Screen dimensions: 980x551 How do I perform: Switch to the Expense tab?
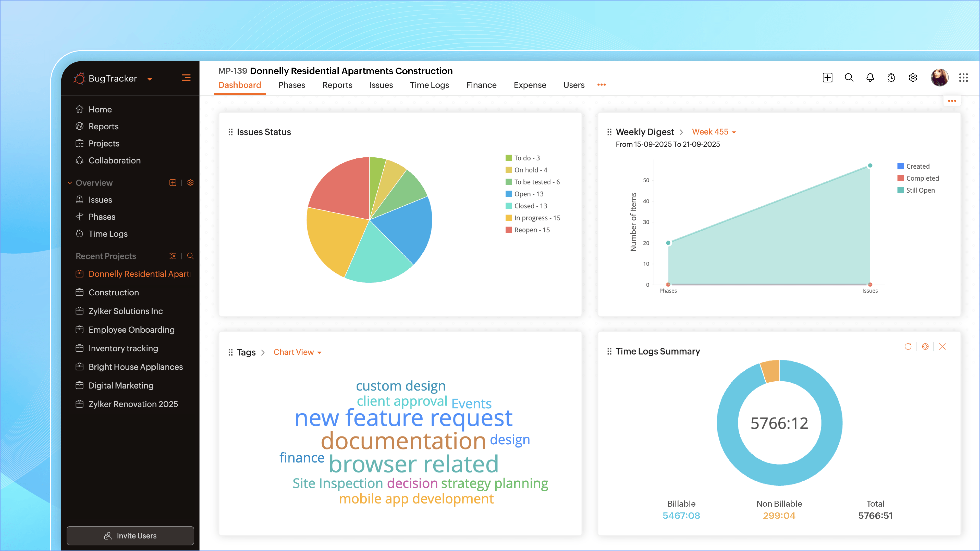pyautogui.click(x=530, y=85)
